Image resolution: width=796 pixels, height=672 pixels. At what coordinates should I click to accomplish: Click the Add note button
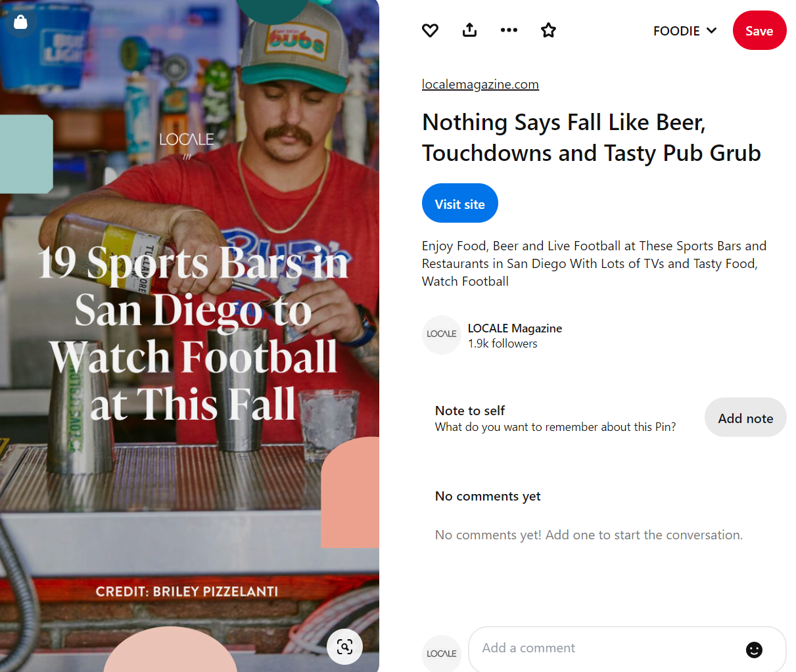tap(745, 418)
